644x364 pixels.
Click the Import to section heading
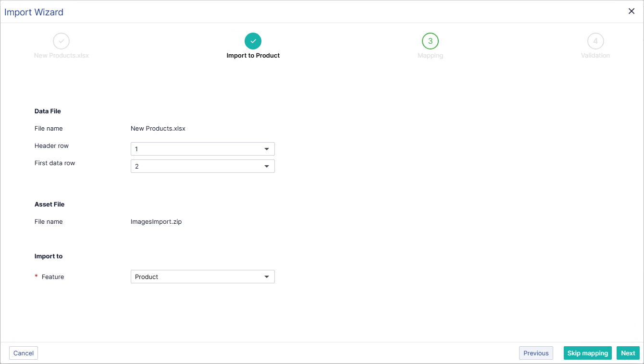point(49,256)
